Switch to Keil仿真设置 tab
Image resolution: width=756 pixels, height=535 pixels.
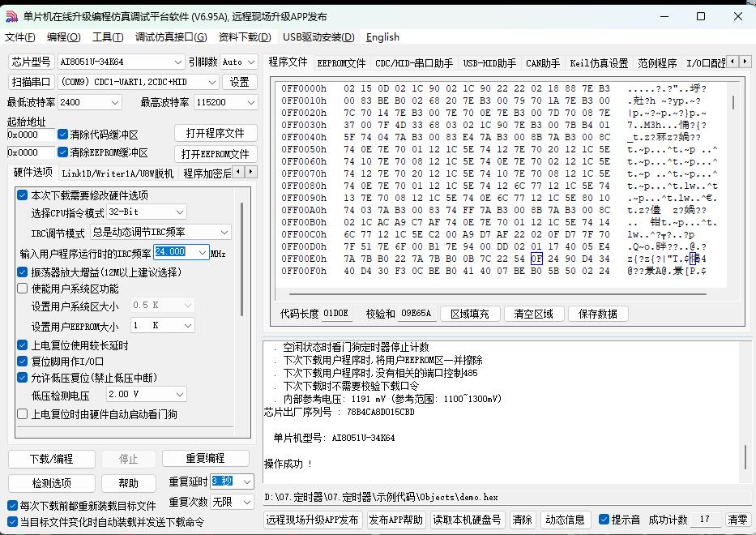point(599,63)
